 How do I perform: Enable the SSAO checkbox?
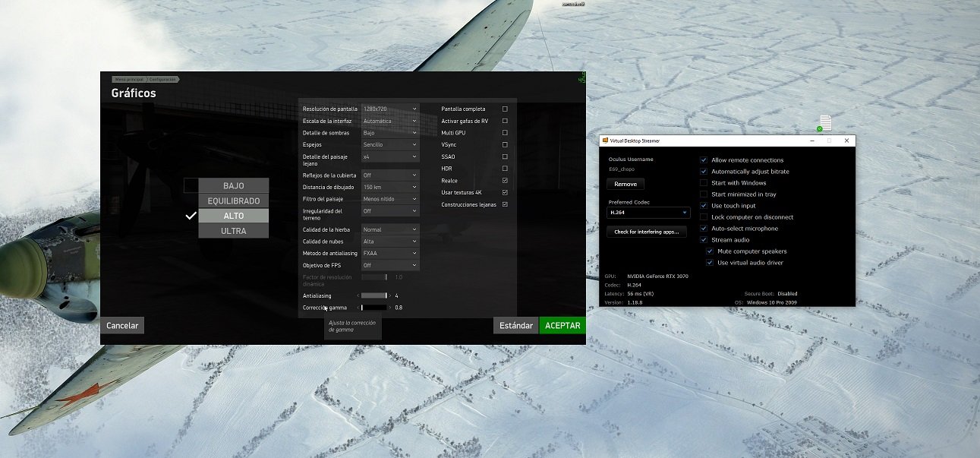click(505, 156)
